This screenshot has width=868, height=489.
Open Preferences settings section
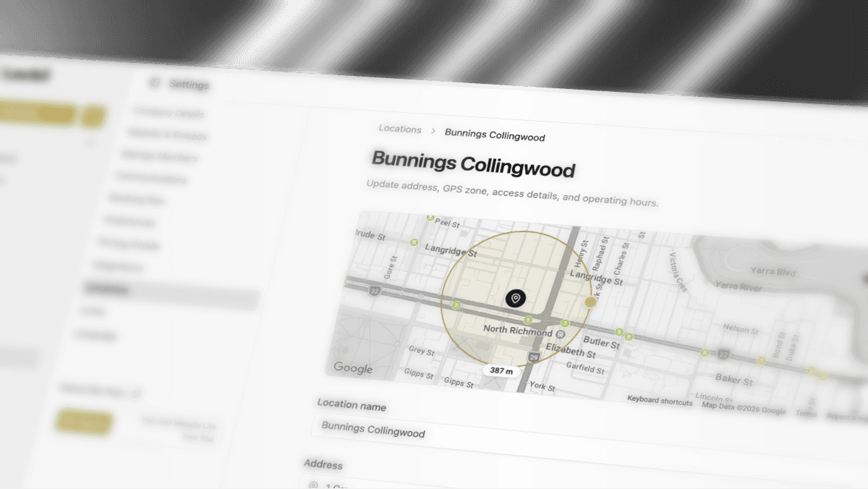pyautogui.click(x=129, y=221)
